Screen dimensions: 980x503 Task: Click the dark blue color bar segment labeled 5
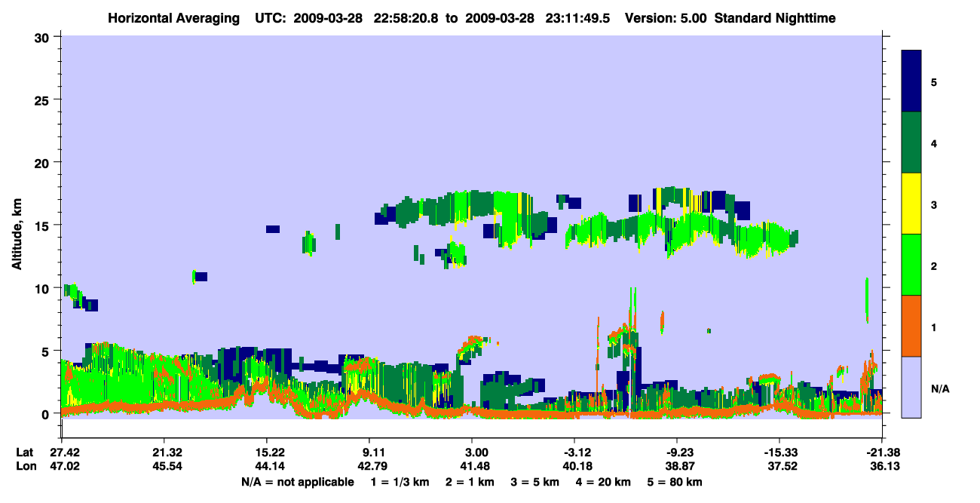(911, 81)
